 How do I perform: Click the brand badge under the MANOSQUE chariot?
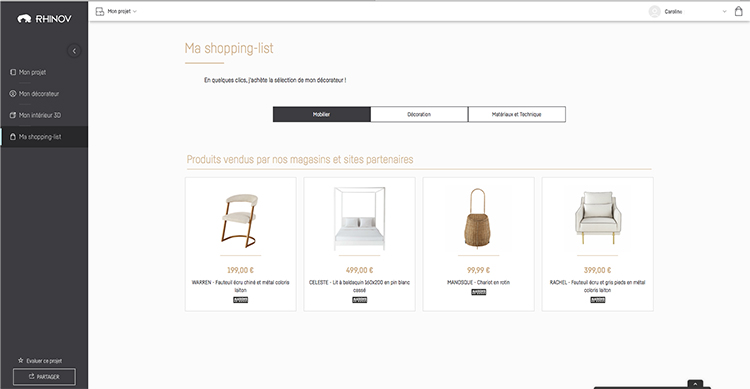pyautogui.click(x=478, y=292)
